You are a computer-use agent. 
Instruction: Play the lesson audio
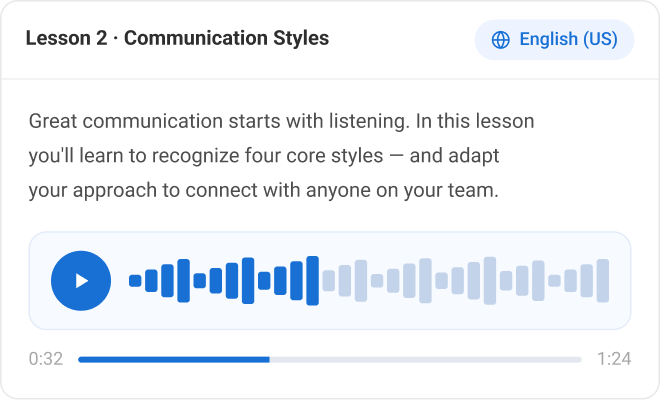[x=81, y=280]
